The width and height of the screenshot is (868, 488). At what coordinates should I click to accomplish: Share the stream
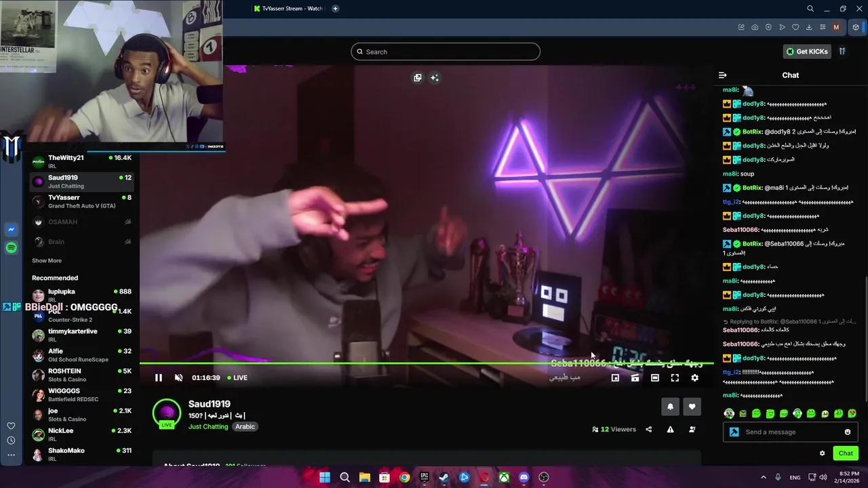(649, 429)
